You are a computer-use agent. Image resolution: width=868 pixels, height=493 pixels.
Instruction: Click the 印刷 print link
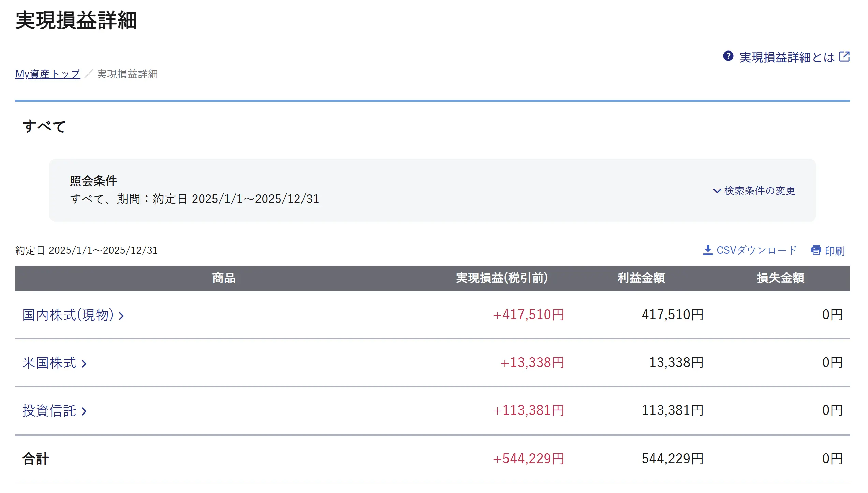point(834,251)
